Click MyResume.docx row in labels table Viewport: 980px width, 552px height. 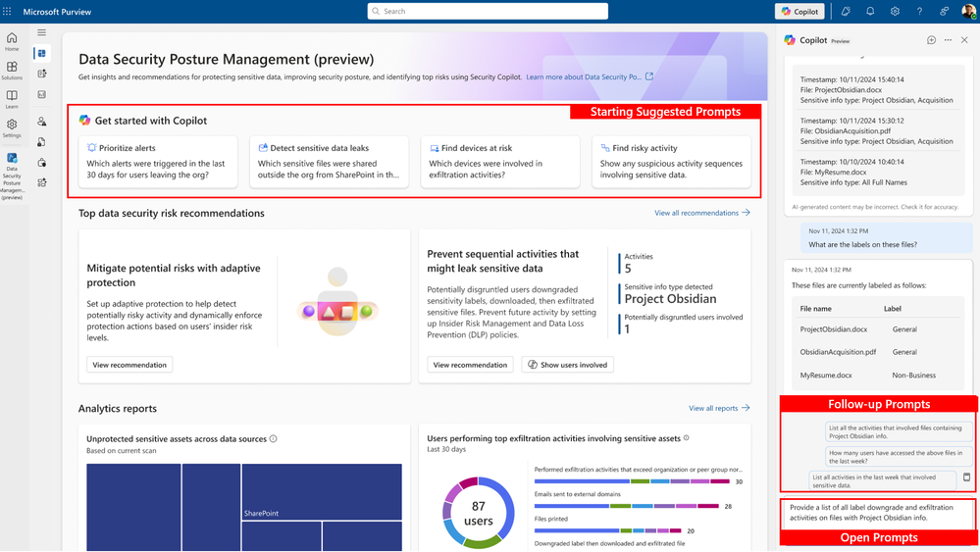coord(878,376)
